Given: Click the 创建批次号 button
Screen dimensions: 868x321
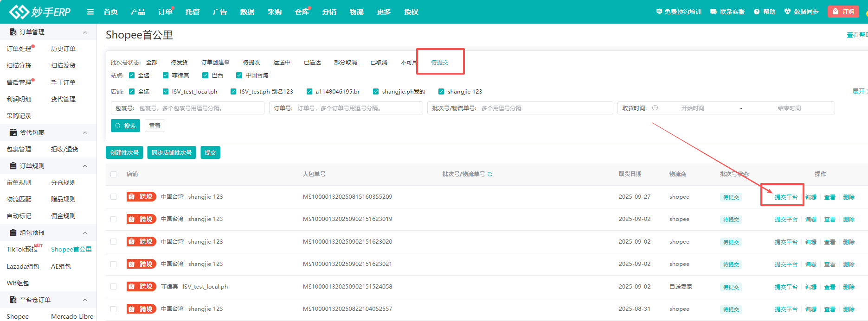Looking at the screenshot, I should point(124,152).
